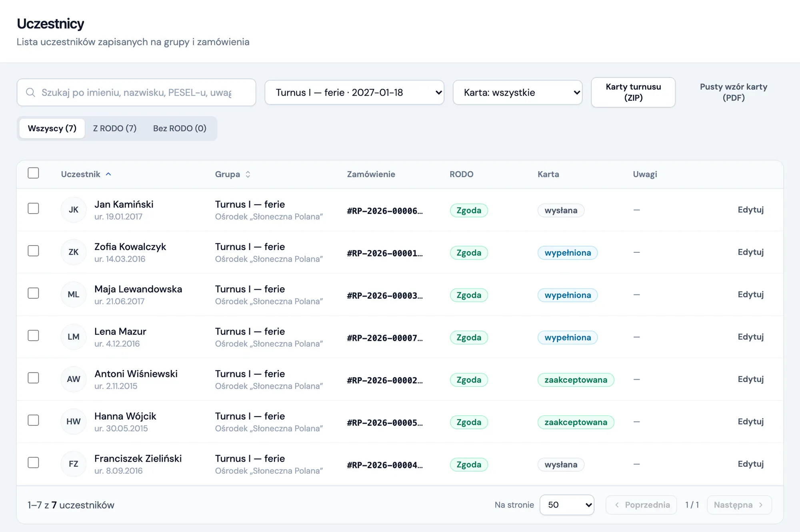800x532 pixels.
Task: Click LM avatar for Lena Mazur
Action: (x=74, y=337)
